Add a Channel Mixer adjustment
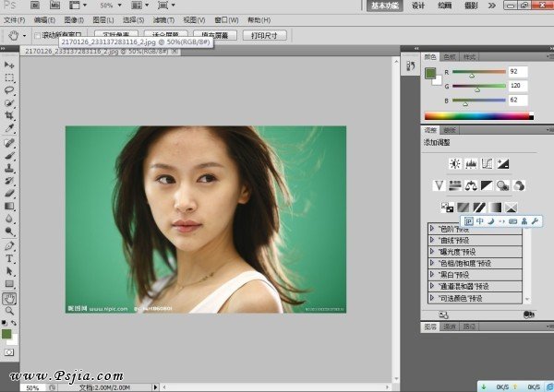The image size is (554, 392). (519, 185)
